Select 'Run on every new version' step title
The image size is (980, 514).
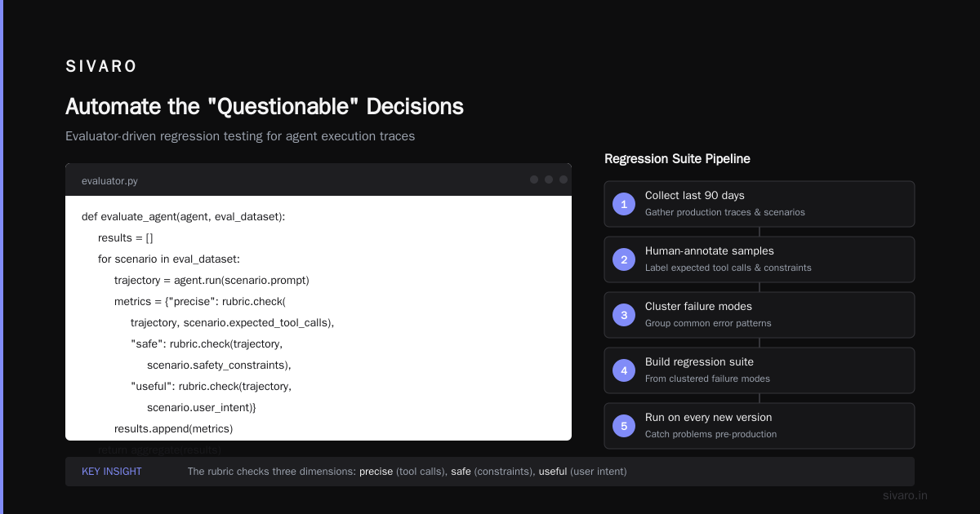[x=708, y=418]
